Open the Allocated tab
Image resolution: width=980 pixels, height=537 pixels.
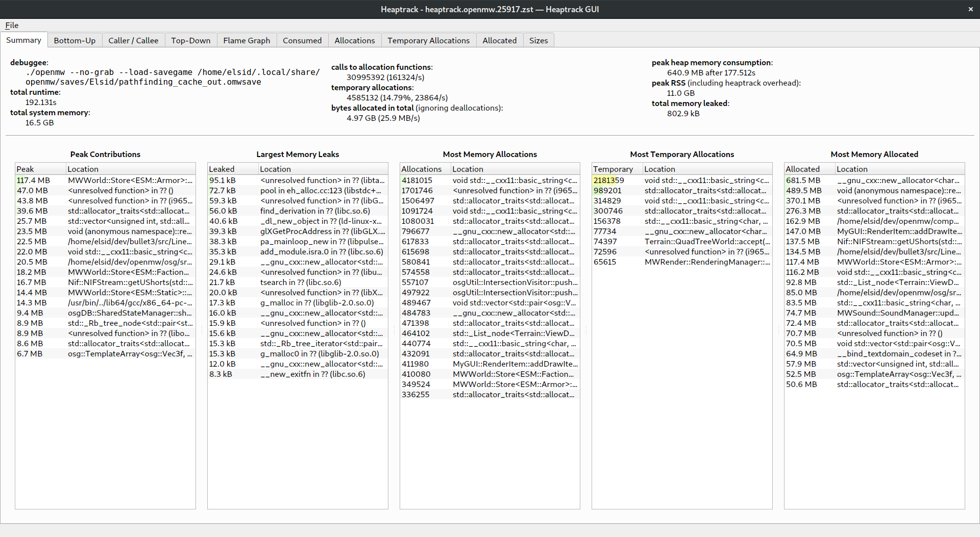(500, 40)
